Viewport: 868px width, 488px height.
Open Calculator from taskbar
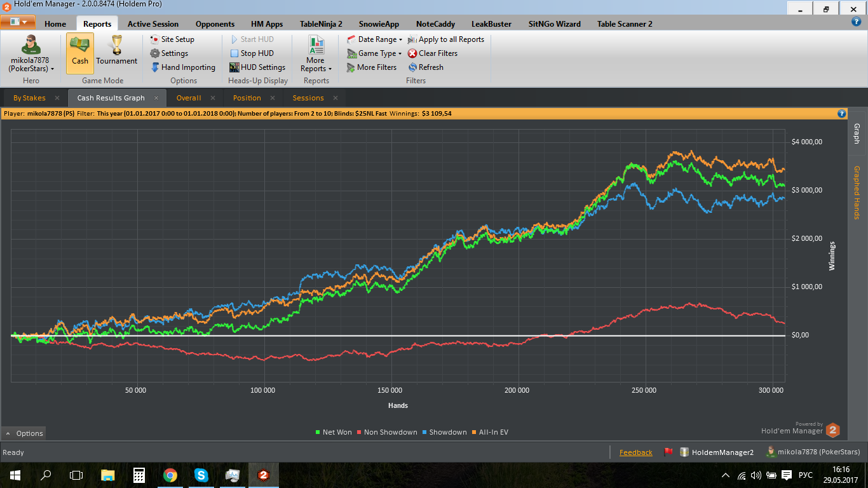pos(139,475)
